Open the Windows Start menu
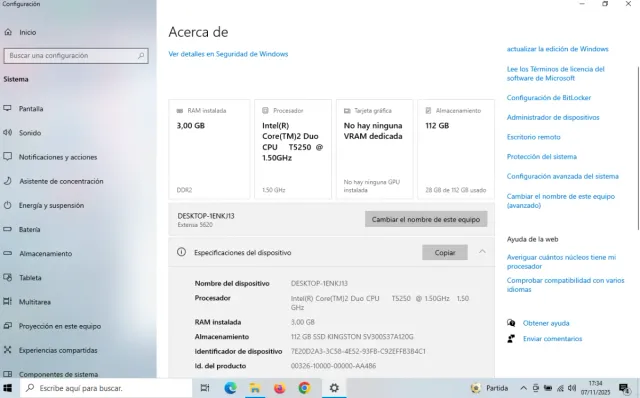This screenshot has width=640, height=398. point(8,388)
